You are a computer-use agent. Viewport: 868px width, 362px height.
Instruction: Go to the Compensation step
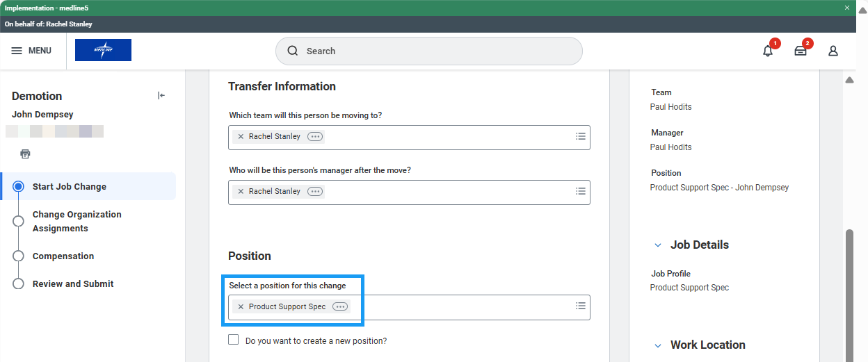[x=63, y=256]
